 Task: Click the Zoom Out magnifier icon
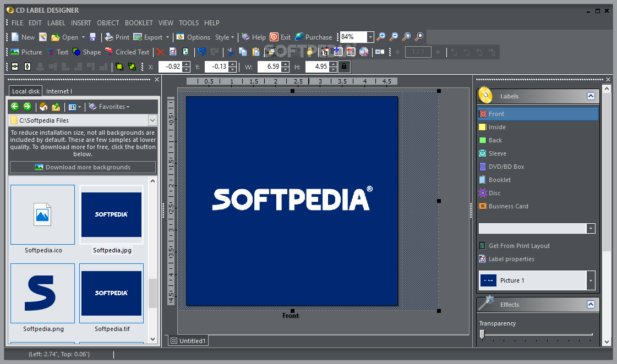point(394,37)
